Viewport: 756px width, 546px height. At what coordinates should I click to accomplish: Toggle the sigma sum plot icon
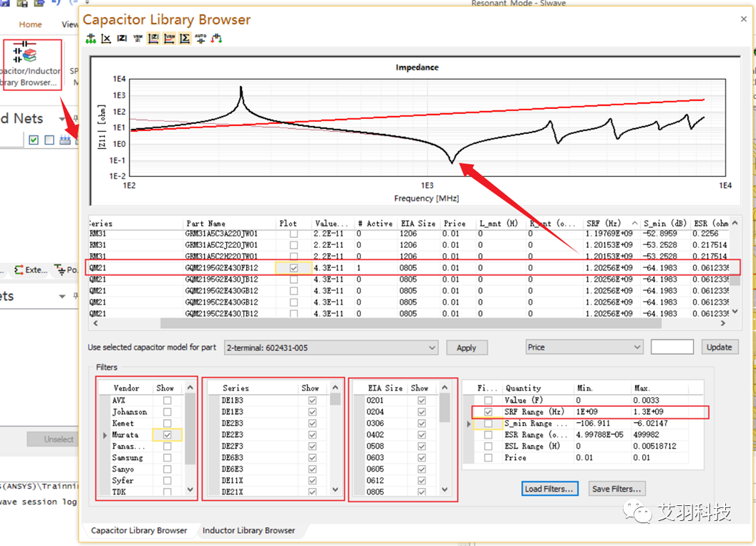[185, 39]
